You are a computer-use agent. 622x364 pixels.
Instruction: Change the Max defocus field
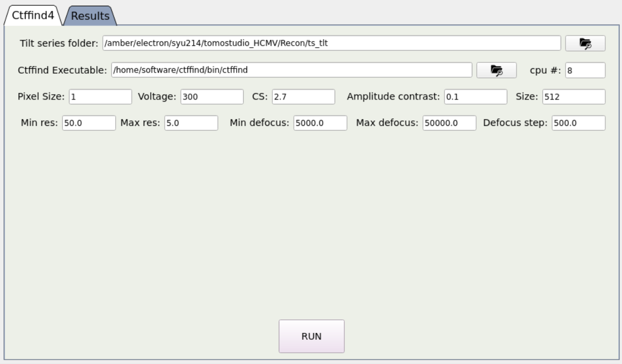[449, 123]
